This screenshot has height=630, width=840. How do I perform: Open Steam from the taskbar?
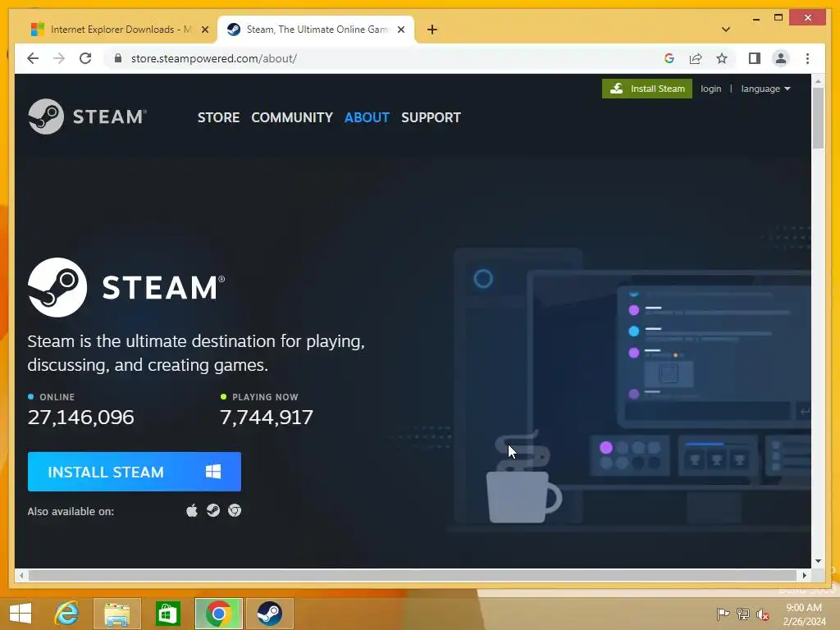tap(269, 614)
